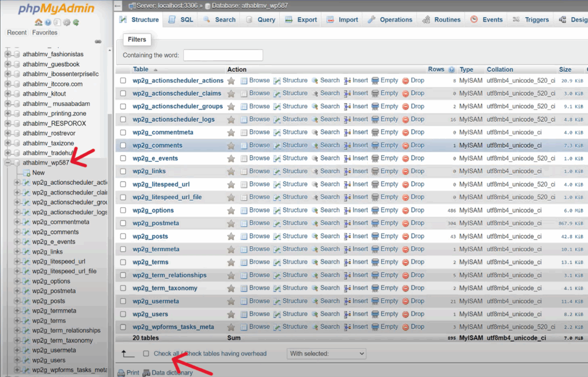Select checkbox for wp2g_posts row
588x377 pixels.
click(123, 236)
